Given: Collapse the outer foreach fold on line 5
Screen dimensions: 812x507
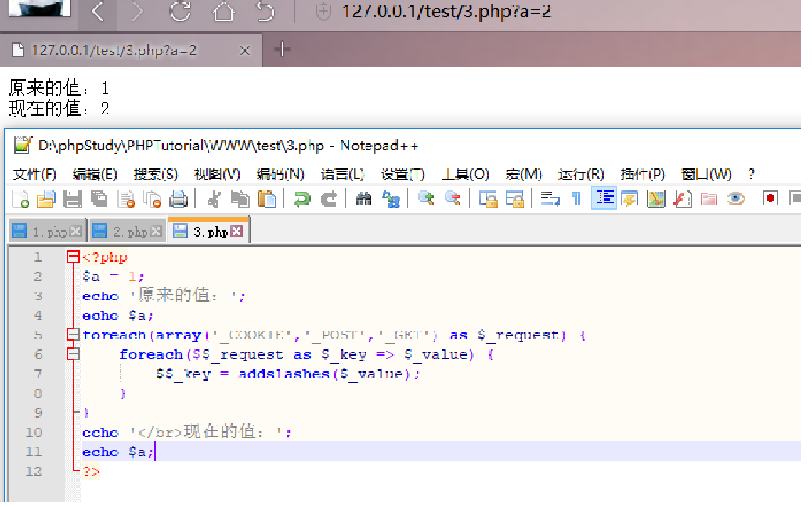Looking at the screenshot, I should (x=74, y=335).
